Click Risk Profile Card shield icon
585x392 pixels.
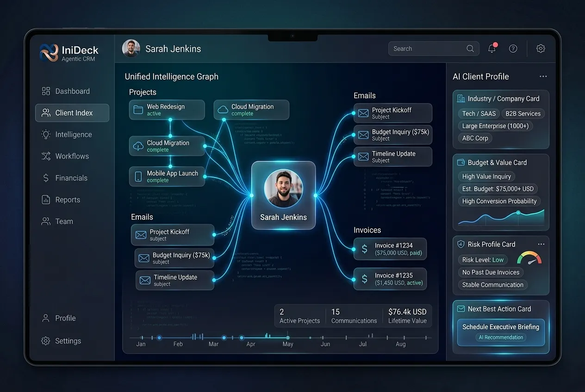coord(461,244)
